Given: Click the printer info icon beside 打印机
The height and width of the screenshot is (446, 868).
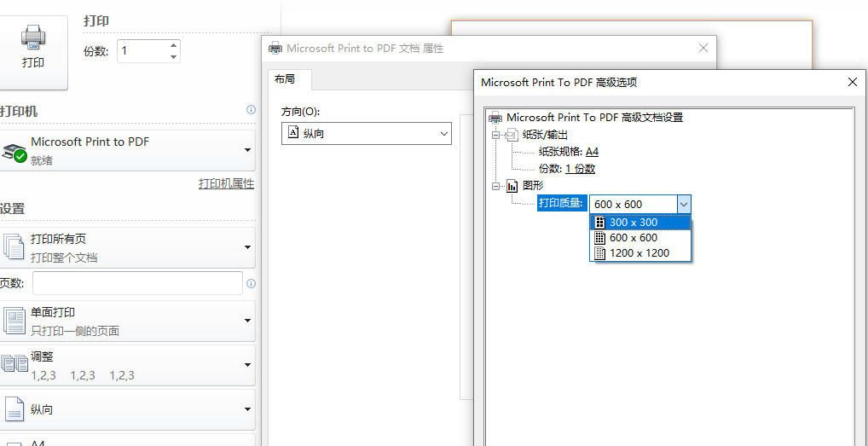Looking at the screenshot, I should pos(251,109).
